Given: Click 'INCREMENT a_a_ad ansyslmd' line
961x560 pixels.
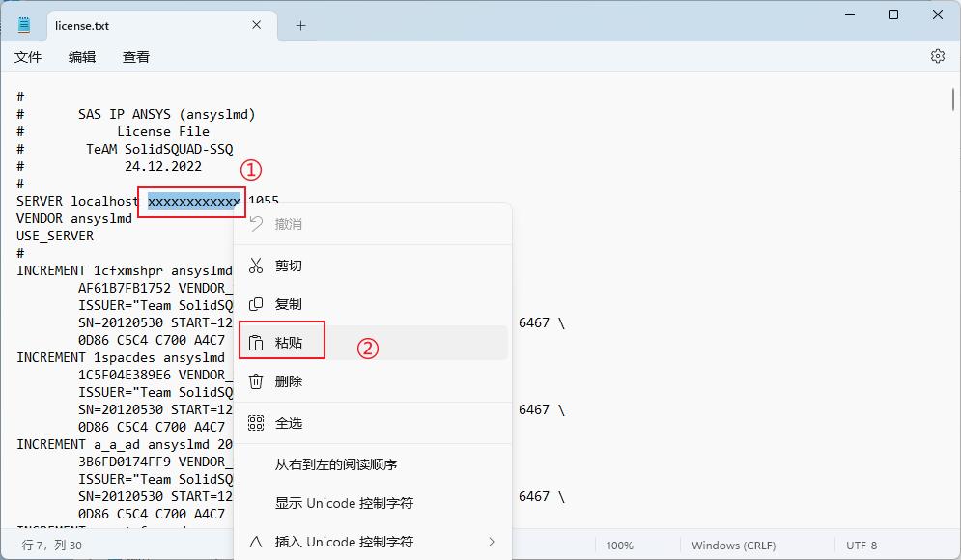Looking at the screenshot, I should pos(125,445).
